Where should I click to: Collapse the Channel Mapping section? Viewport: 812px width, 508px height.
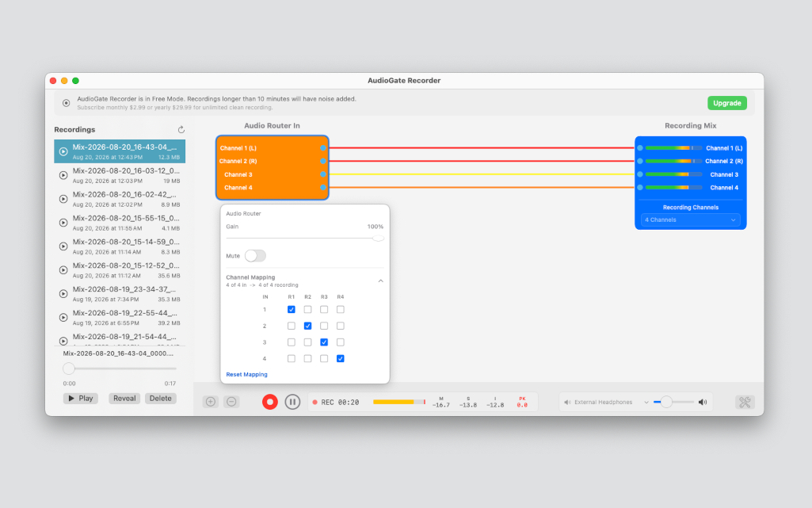pyautogui.click(x=380, y=281)
